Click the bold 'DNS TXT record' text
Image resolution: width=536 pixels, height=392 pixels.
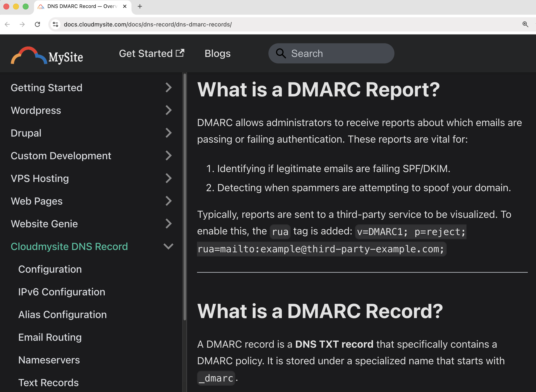pyautogui.click(x=334, y=344)
